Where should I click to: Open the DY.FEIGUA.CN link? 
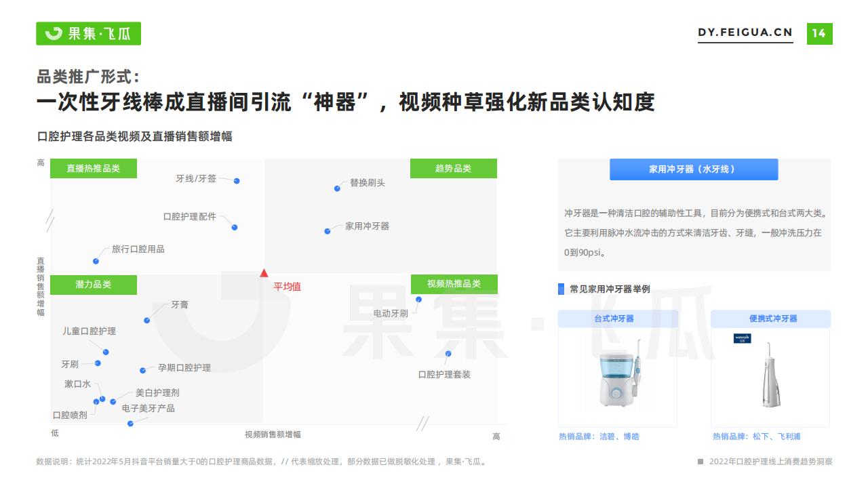point(745,33)
